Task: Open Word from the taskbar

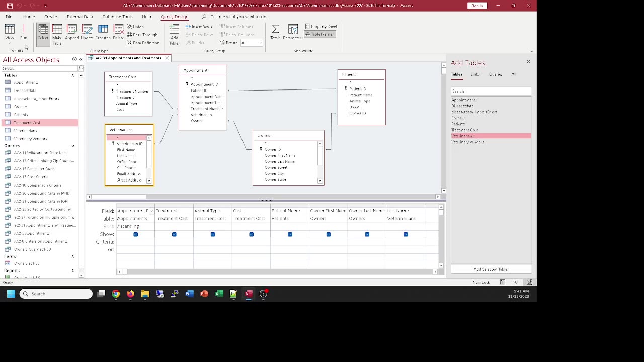Action: [x=190, y=294]
